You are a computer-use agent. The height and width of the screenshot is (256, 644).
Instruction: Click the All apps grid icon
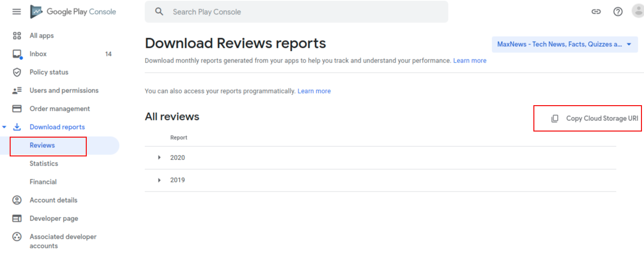pos(17,36)
